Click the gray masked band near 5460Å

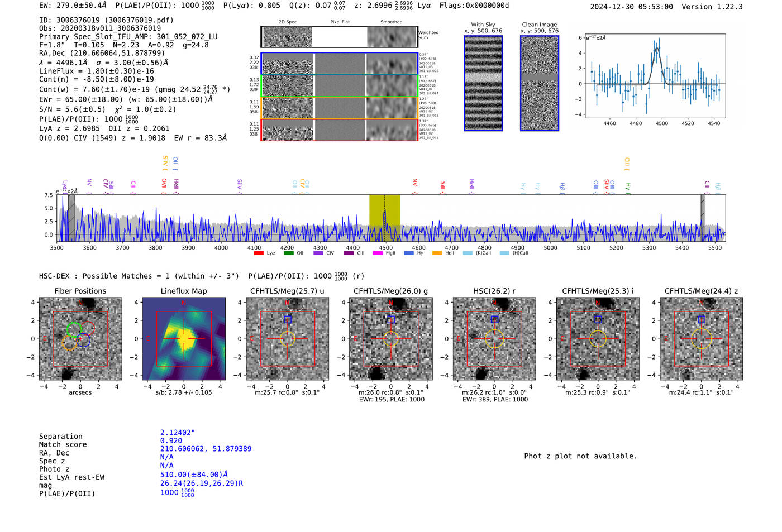pos(703,218)
